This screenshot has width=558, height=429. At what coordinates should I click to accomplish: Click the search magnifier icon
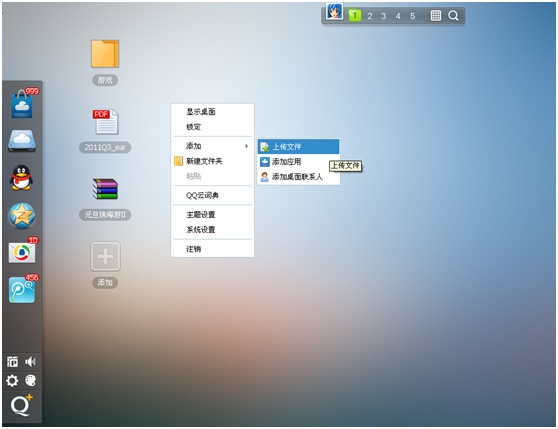pos(453,16)
